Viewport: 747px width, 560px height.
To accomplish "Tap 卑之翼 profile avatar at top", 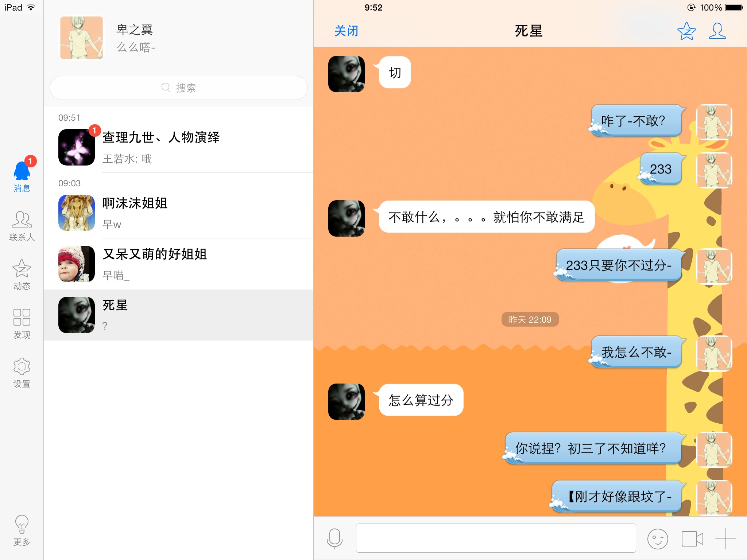I will pyautogui.click(x=82, y=38).
